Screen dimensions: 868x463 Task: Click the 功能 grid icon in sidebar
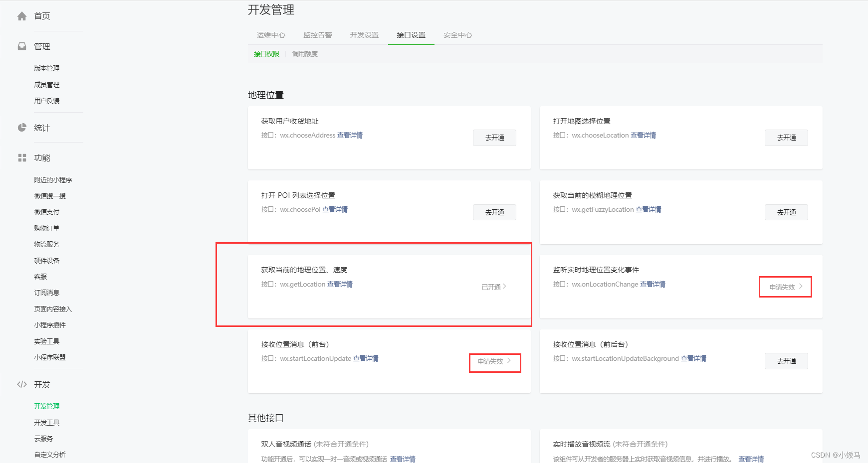pos(21,157)
